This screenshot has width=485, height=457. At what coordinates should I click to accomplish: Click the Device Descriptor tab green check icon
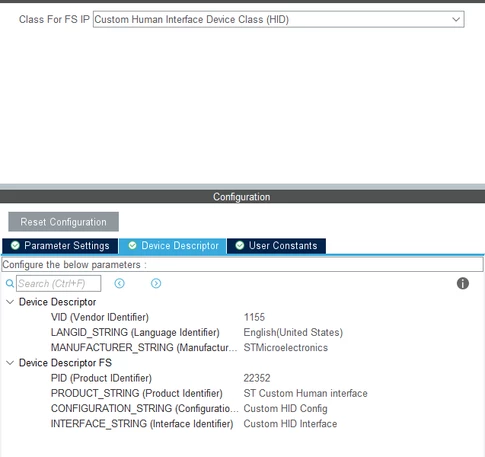point(132,246)
